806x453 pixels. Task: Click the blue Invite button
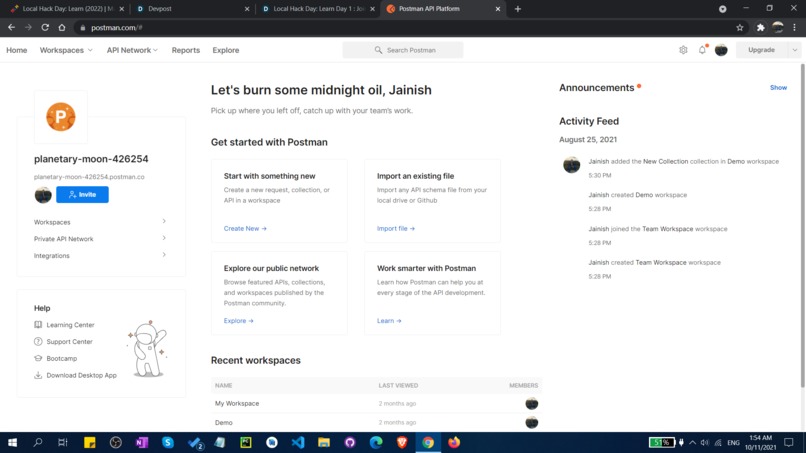[x=82, y=195]
